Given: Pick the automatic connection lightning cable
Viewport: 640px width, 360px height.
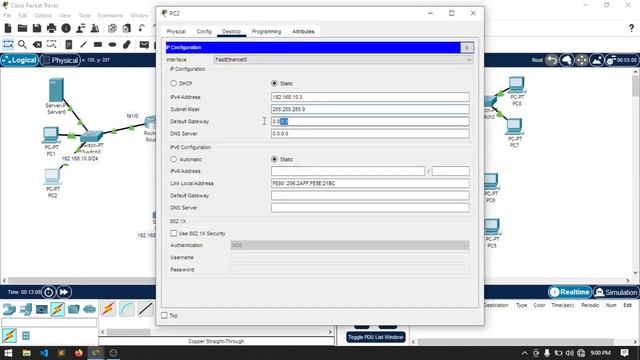Looking at the screenshot, I should 108,309.
